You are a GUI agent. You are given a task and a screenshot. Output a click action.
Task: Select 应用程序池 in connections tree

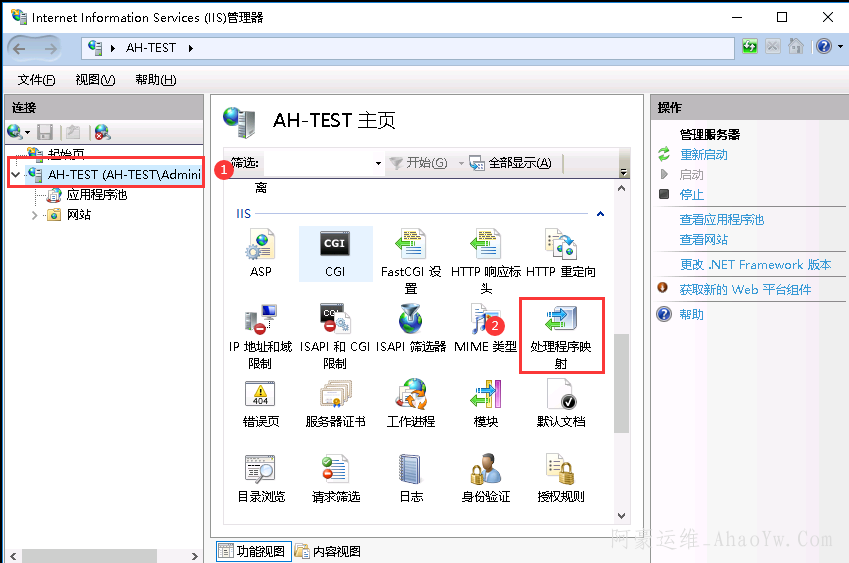(96, 195)
